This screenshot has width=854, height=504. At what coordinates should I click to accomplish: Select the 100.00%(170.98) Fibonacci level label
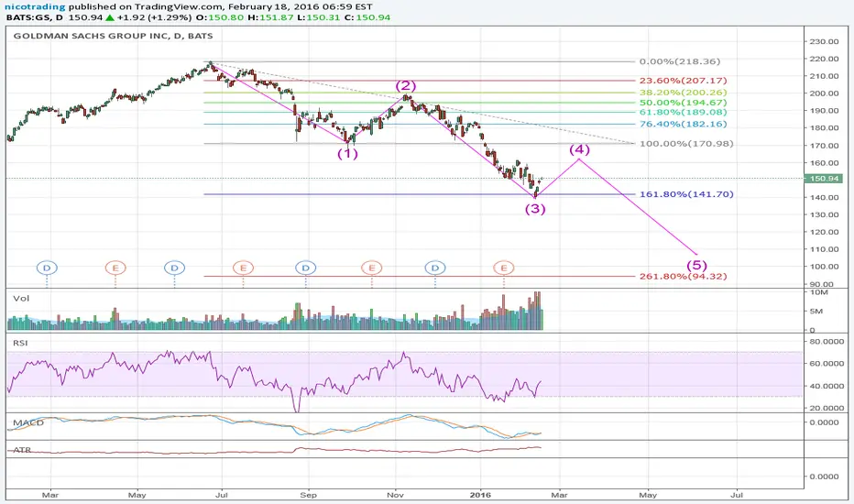tap(686, 144)
